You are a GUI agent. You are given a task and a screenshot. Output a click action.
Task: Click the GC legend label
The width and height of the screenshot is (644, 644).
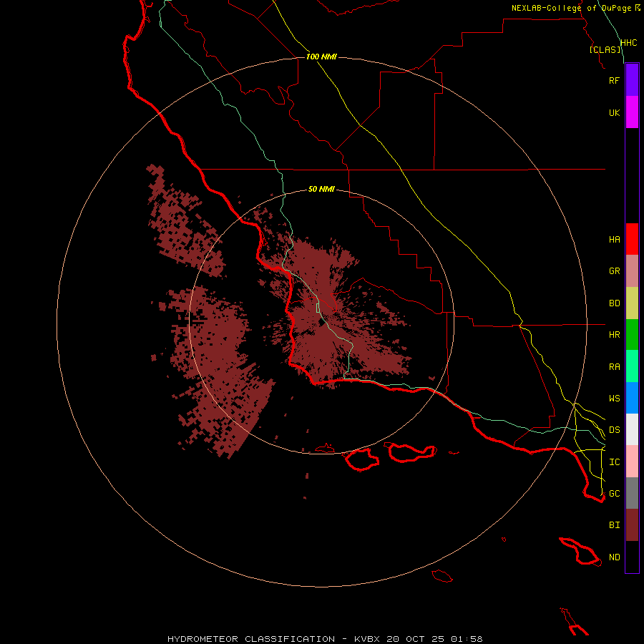pyautogui.click(x=614, y=494)
